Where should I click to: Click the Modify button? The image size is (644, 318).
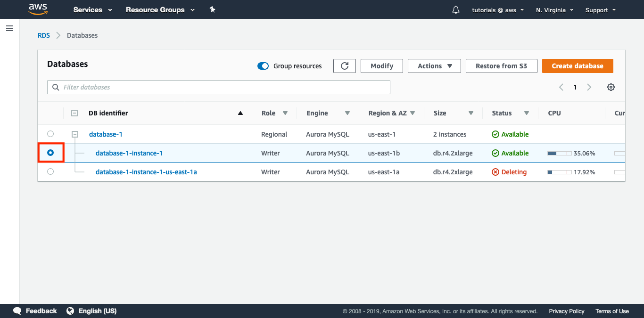tap(382, 66)
